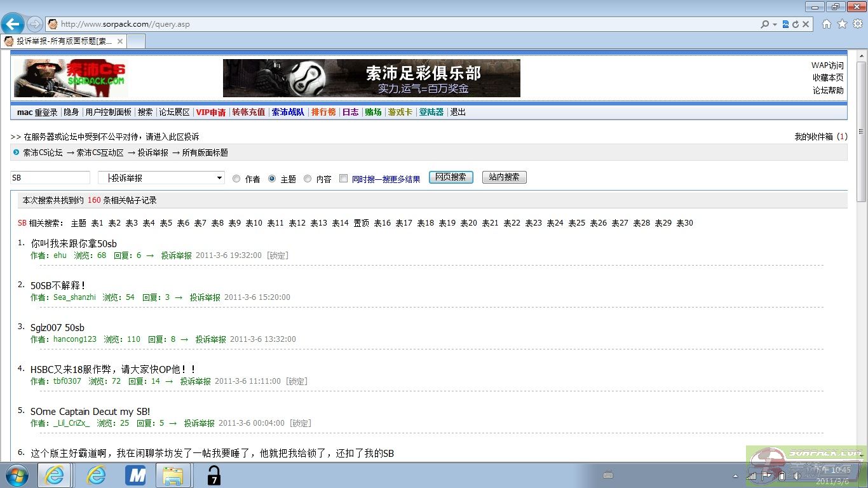Open the browser Tools gear icon
Image resolution: width=868 pixels, height=488 pixels.
[858, 24]
